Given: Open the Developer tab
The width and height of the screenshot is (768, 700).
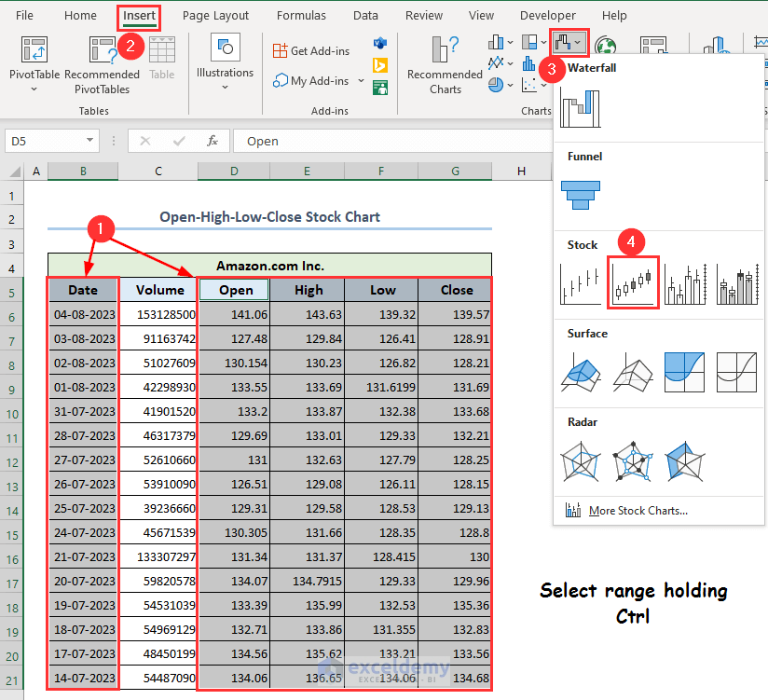Looking at the screenshot, I should coord(548,16).
